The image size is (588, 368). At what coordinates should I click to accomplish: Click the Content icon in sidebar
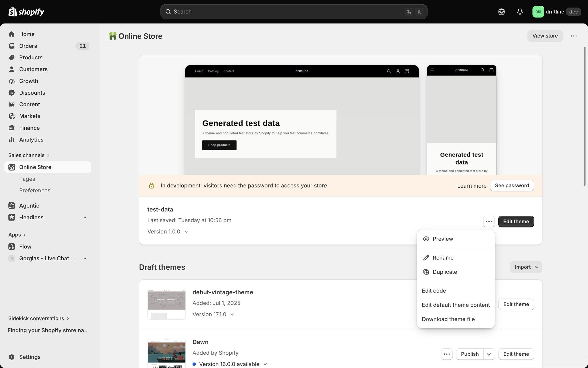click(x=12, y=104)
